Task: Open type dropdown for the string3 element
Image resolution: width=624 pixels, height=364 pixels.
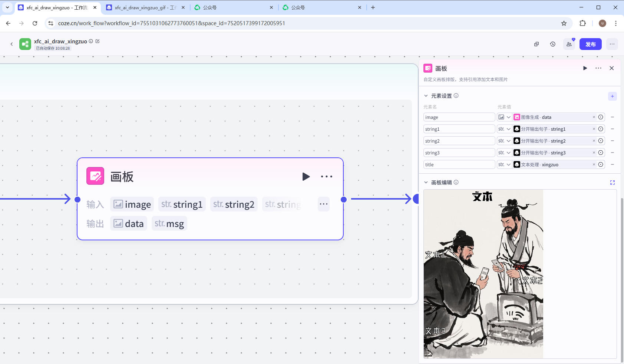Action: click(505, 153)
